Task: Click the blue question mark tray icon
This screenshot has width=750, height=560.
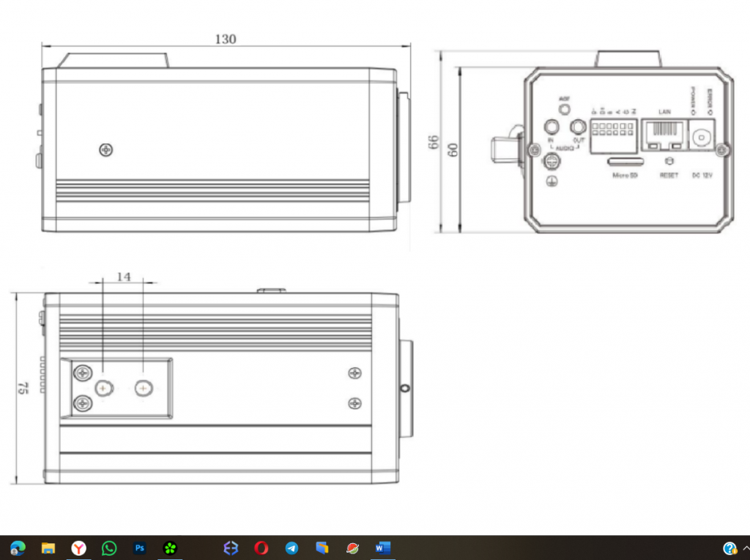Action: [729, 548]
